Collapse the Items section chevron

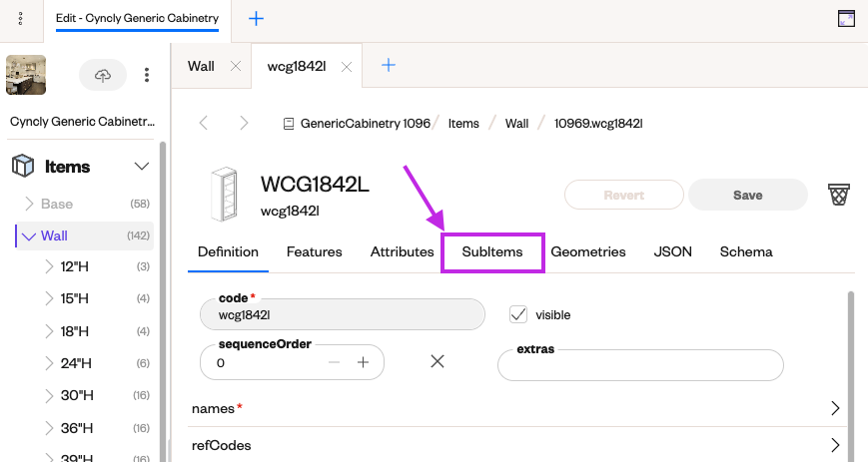pyautogui.click(x=142, y=166)
